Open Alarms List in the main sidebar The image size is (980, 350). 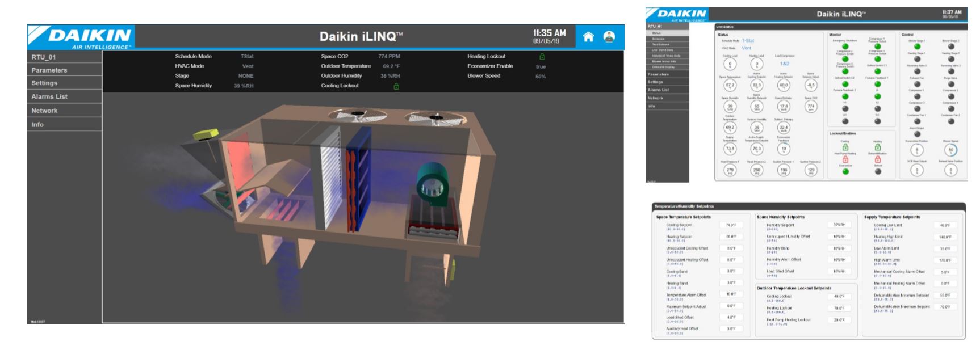pyautogui.click(x=65, y=97)
